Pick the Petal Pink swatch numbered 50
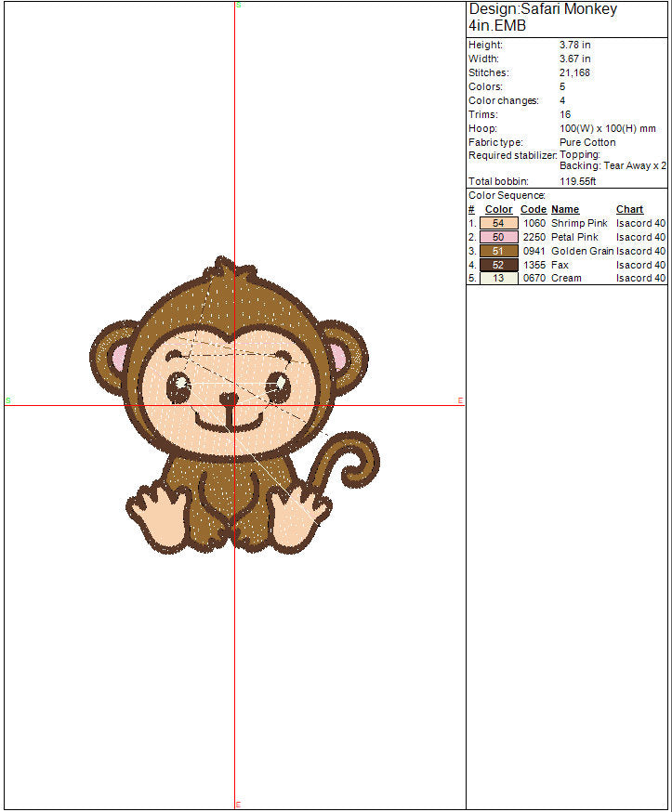This screenshot has width=672, height=812. (x=498, y=237)
